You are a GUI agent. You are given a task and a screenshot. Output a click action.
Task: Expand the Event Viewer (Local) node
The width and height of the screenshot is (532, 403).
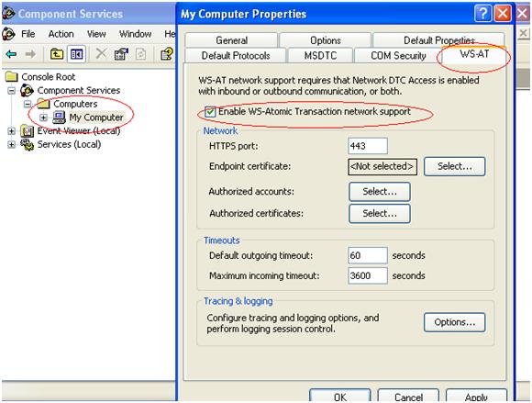[12, 131]
